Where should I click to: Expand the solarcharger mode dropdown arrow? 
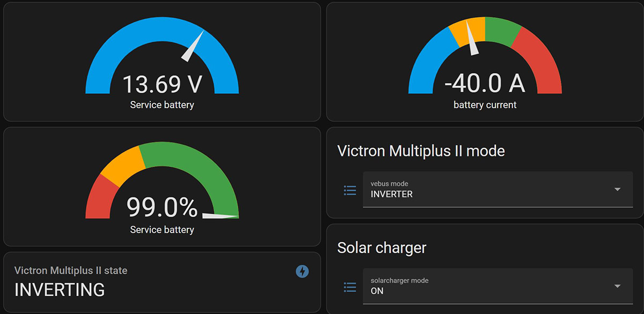[x=617, y=286]
